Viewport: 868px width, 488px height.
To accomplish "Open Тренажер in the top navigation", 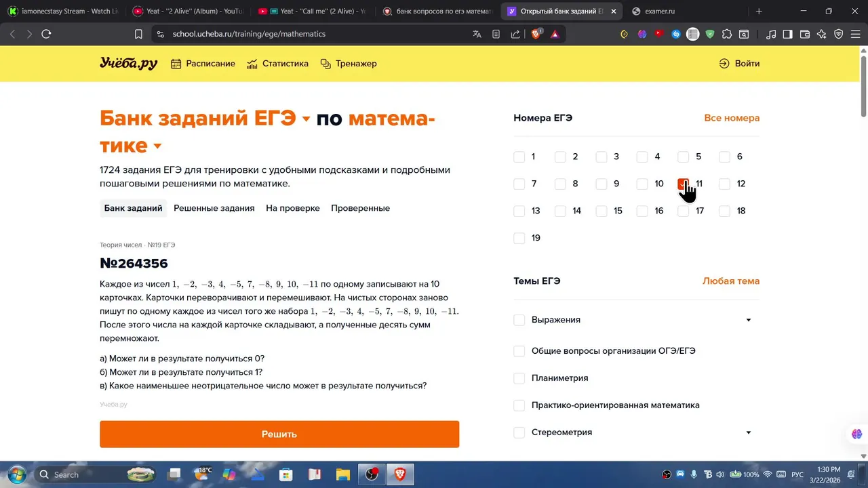I will coord(348,64).
